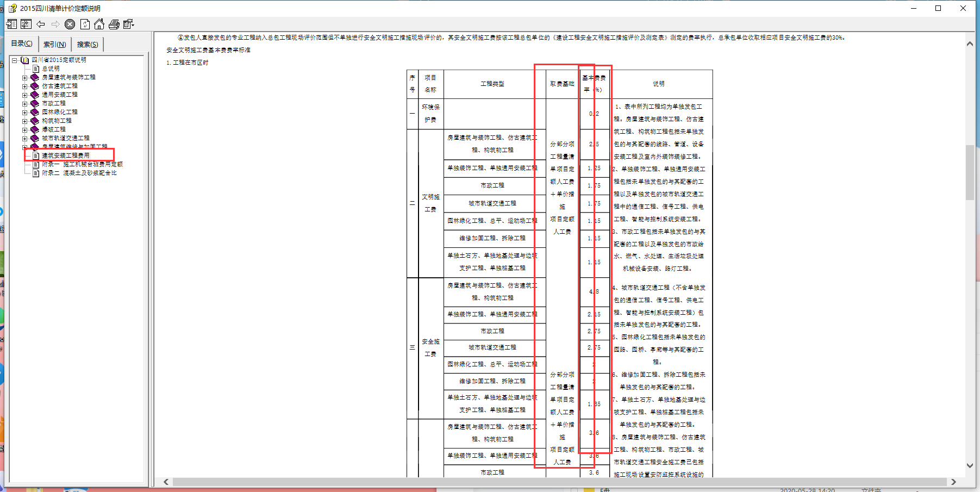Expand the 通用安装工程 node
The image size is (980, 492).
coord(24,95)
